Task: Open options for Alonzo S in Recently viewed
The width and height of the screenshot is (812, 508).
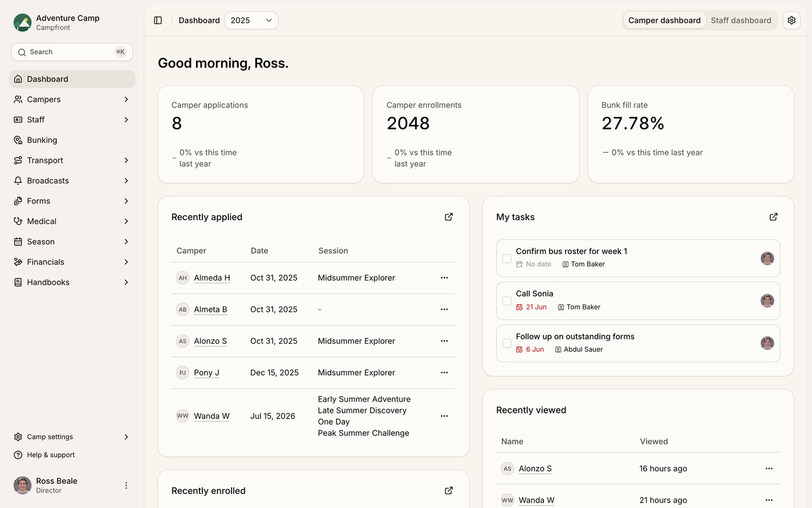Action: coord(769,469)
